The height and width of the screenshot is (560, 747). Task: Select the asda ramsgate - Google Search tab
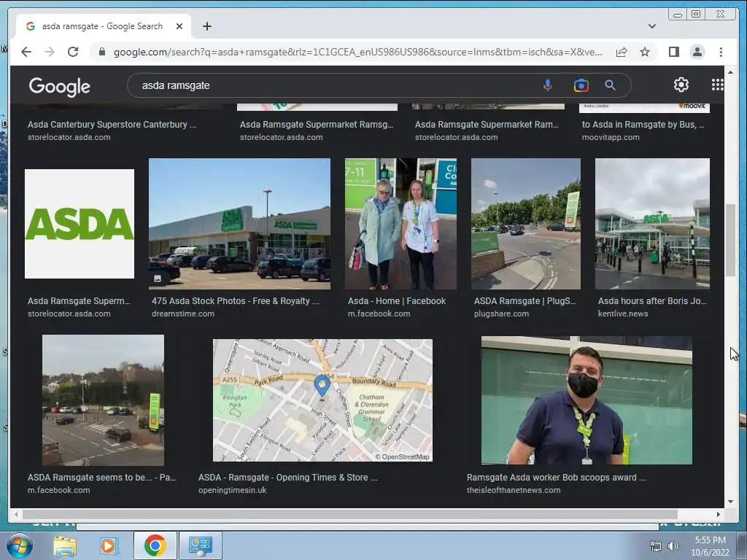click(x=104, y=27)
